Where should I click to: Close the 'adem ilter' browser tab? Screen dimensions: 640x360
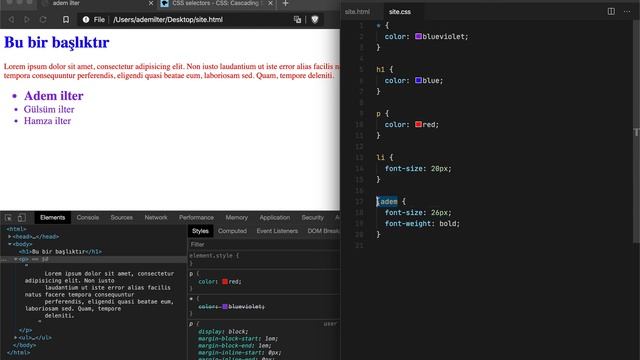(x=151, y=3)
